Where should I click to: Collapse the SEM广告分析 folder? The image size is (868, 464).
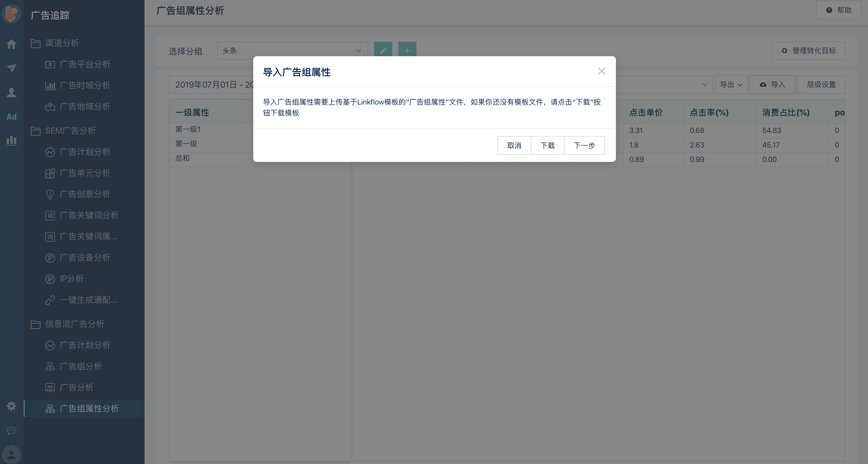click(x=70, y=130)
